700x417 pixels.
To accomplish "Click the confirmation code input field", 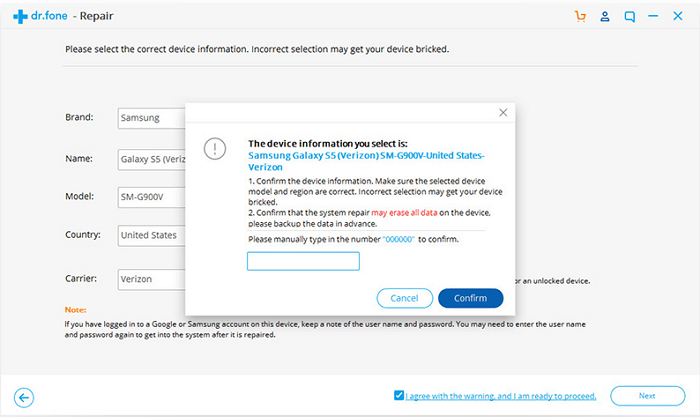I will coord(303,262).
